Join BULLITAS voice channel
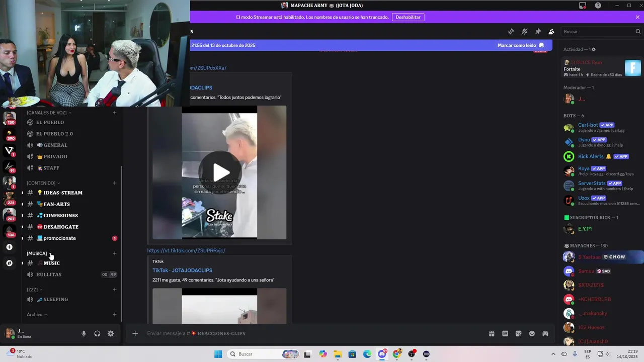Viewport: 644px width, 362px height. click(71, 275)
